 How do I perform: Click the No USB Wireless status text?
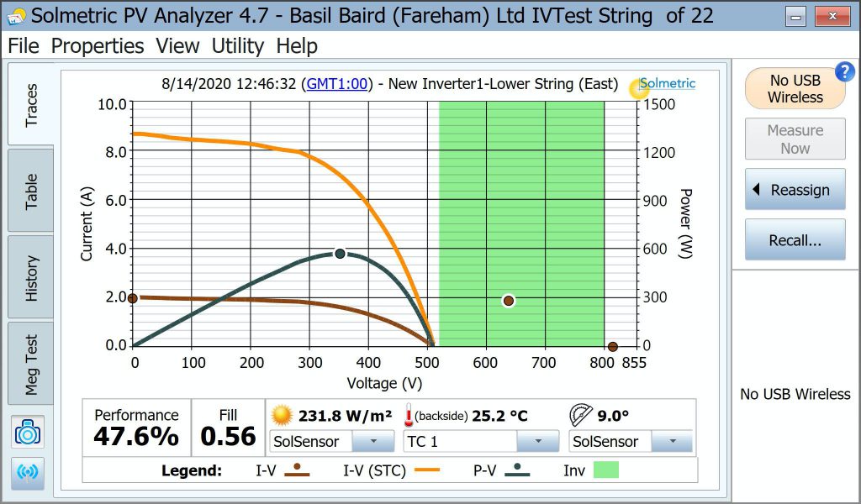coord(795,394)
